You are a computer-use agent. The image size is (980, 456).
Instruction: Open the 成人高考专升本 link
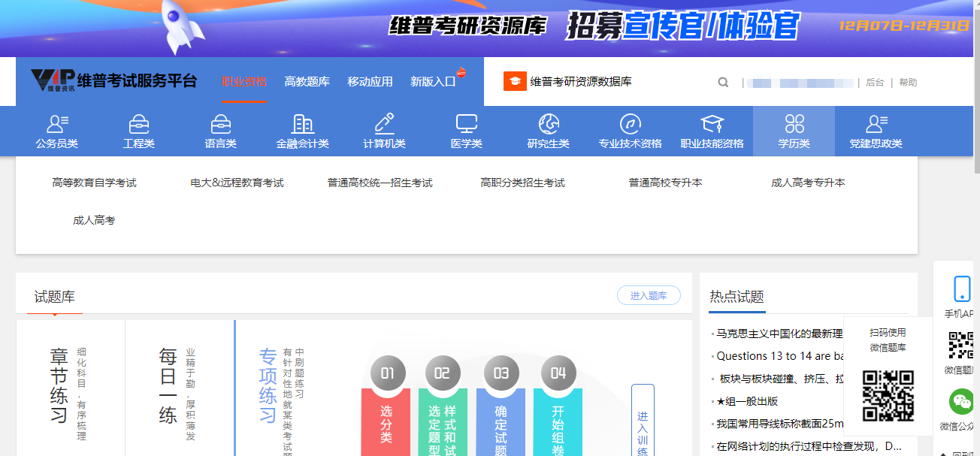tap(808, 183)
